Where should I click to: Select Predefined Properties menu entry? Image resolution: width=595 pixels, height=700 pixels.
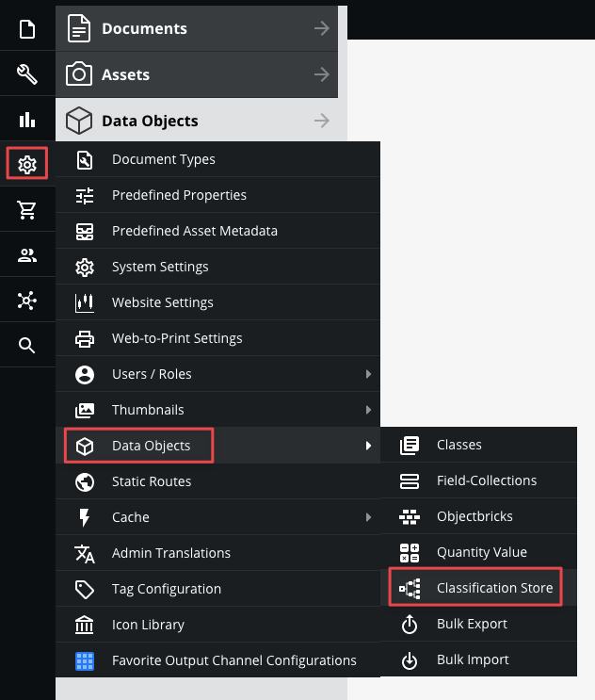217,195
